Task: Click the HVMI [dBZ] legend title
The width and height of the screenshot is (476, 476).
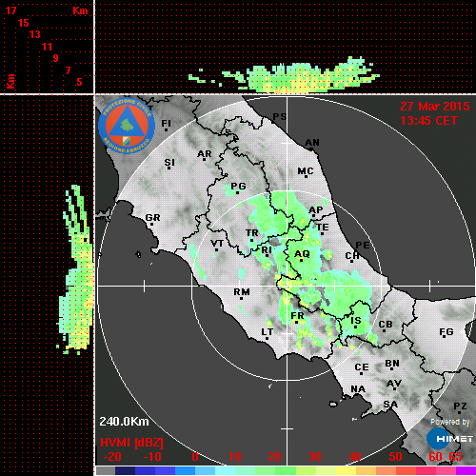Action: pyautogui.click(x=131, y=443)
